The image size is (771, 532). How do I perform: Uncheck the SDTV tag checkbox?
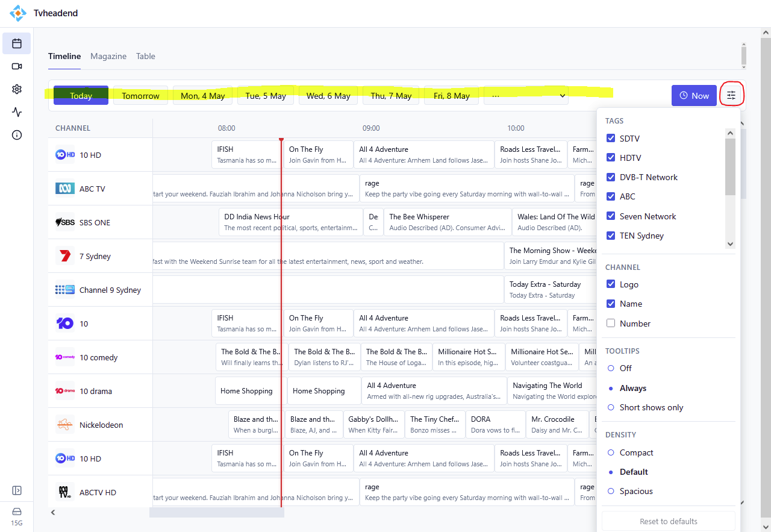click(x=611, y=139)
